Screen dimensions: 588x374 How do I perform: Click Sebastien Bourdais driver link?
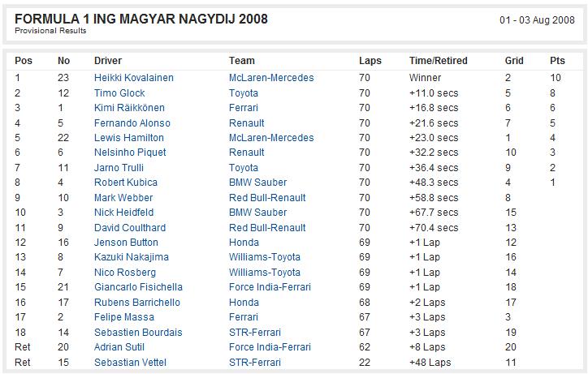[x=138, y=332]
